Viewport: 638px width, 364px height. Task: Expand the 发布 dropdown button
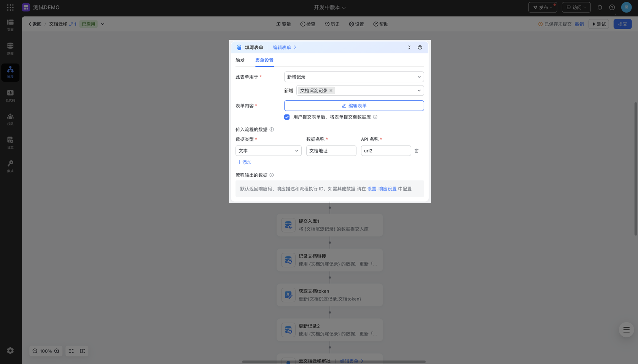pos(543,7)
